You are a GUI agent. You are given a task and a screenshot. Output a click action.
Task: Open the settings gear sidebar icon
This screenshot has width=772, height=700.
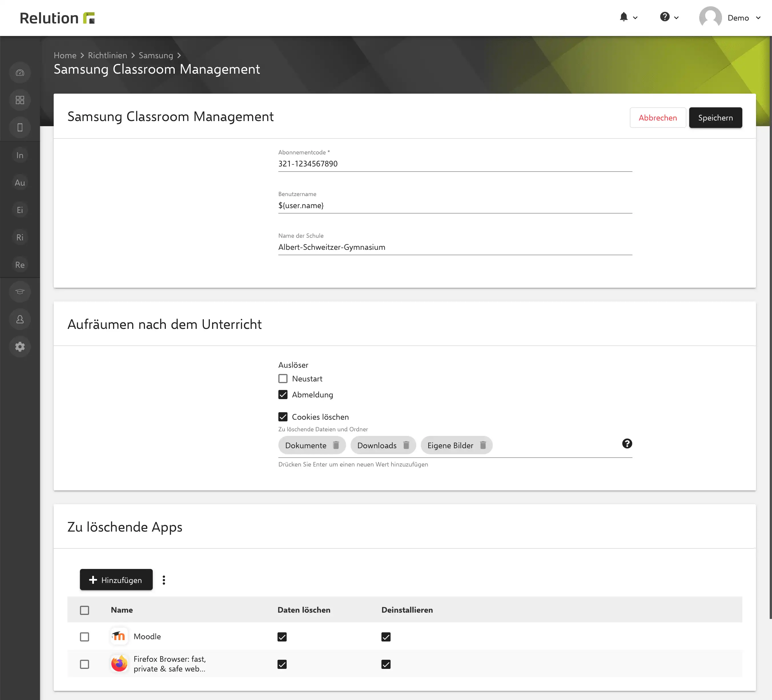click(20, 347)
